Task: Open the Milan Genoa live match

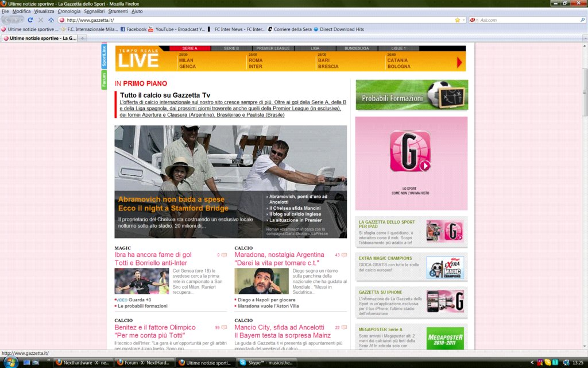Action: point(187,63)
